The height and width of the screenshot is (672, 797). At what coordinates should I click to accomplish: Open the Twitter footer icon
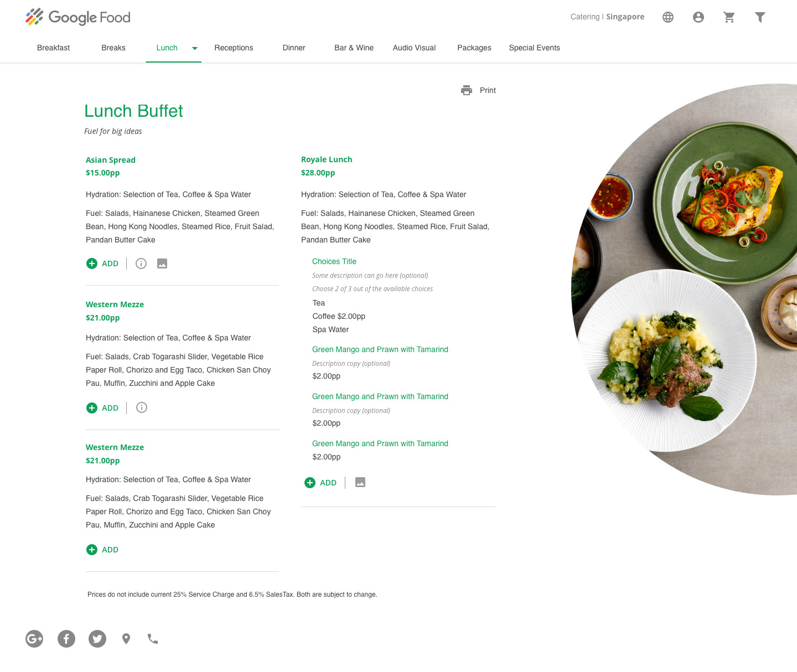coord(97,639)
